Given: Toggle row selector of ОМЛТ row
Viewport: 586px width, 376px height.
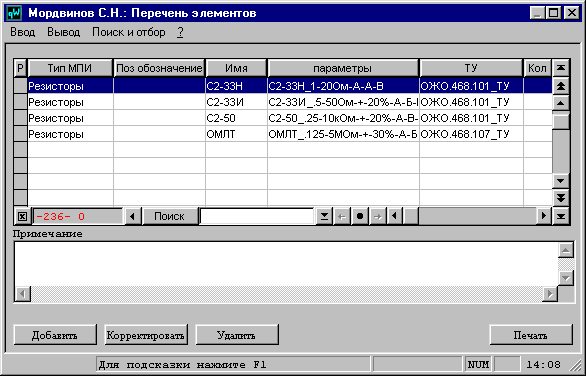Looking at the screenshot, I should point(21,134).
